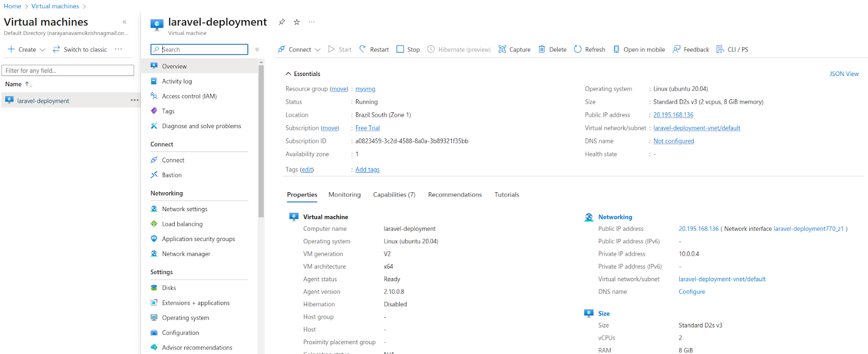Viewport: 868px width, 354px height.
Task: Switch to the Recommendations tab
Action: [455, 195]
